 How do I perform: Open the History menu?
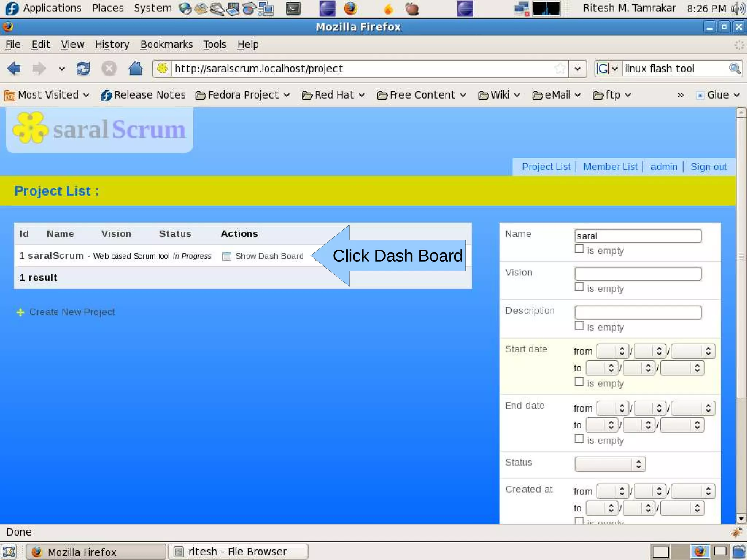[112, 45]
